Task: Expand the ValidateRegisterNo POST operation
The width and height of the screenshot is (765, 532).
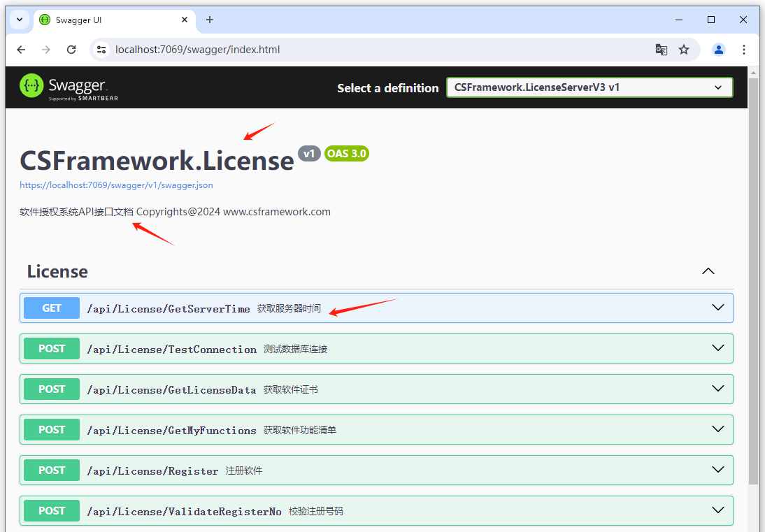Action: point(717,510)
